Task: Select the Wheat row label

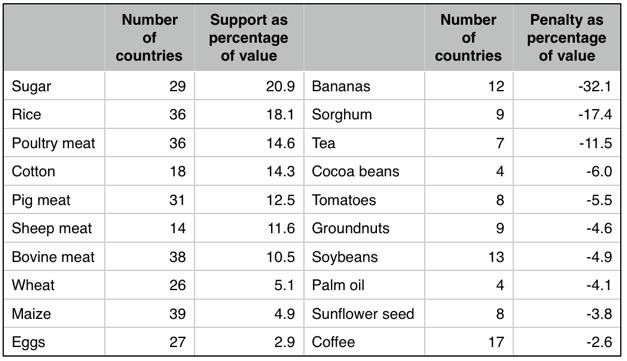Action: point(33,285)
